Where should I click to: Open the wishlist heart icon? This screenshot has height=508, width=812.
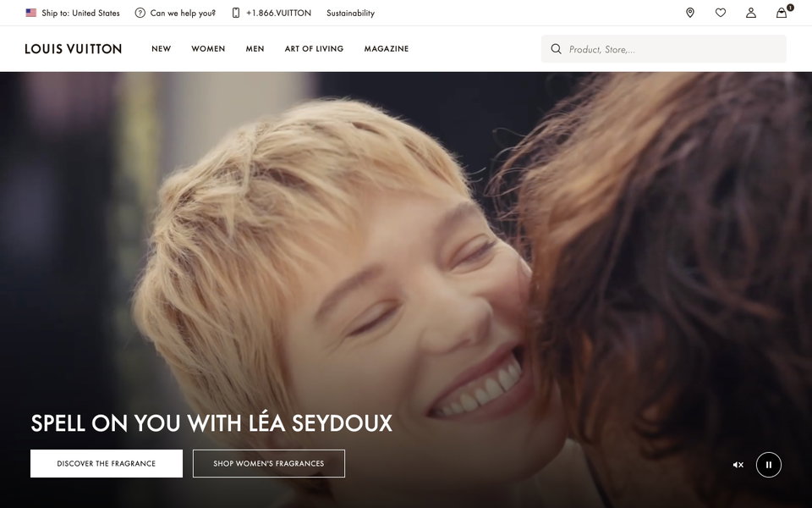click(x=721, y=13)
